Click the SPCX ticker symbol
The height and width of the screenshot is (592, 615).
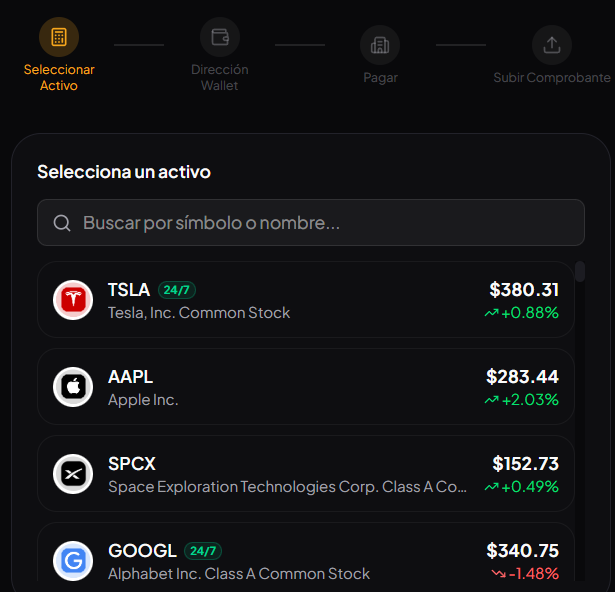point(132,464)
